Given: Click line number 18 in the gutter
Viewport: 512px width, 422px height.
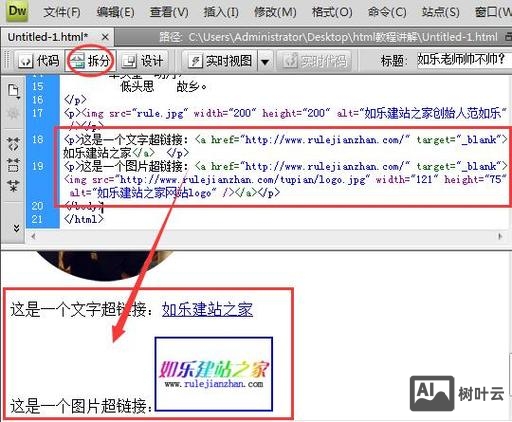Looking at the screenshot, I should click(x=38, y=139).
